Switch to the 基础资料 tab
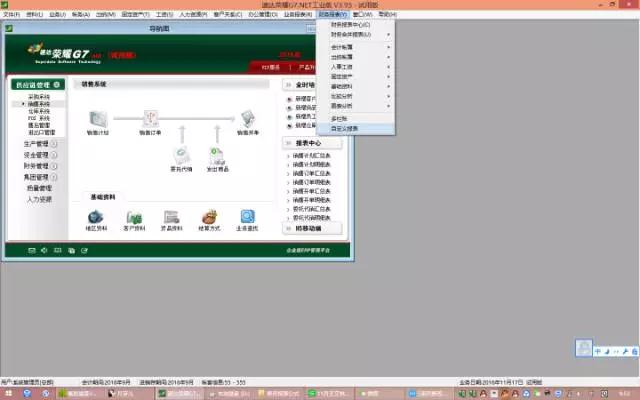The image size is (640, 400). tap(103, 197)
